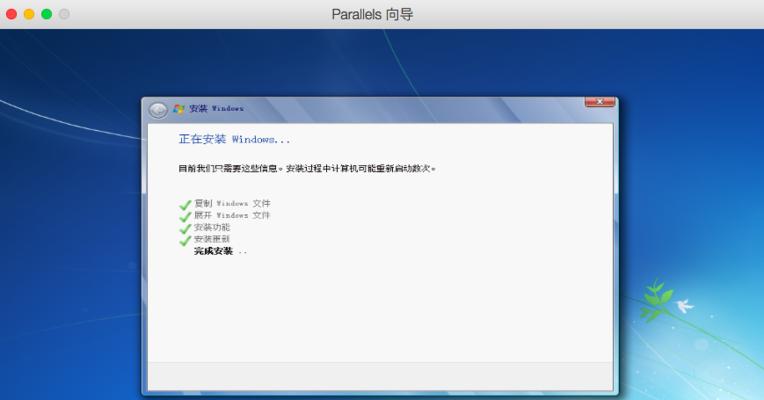Click the red close button of Parallels window
This screenshot has height=400, width=764.
point(11,14)
